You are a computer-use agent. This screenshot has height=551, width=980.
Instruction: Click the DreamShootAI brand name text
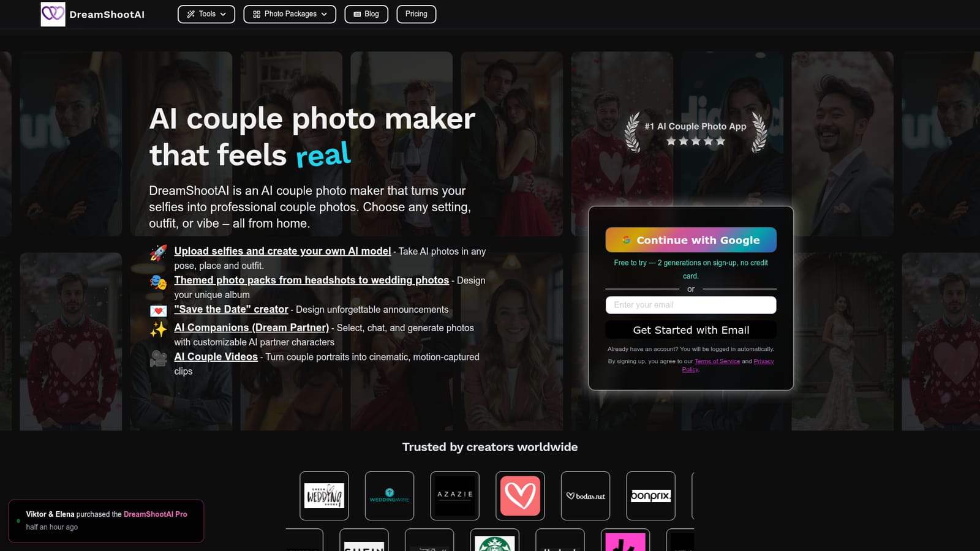107,15
